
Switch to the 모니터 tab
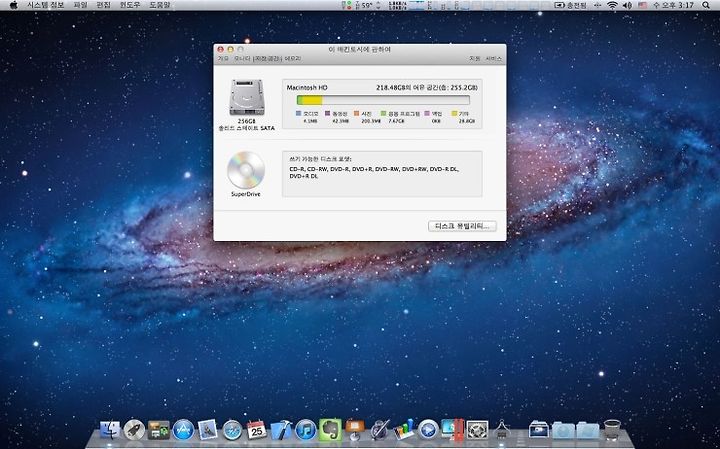(x=242, y=59)
